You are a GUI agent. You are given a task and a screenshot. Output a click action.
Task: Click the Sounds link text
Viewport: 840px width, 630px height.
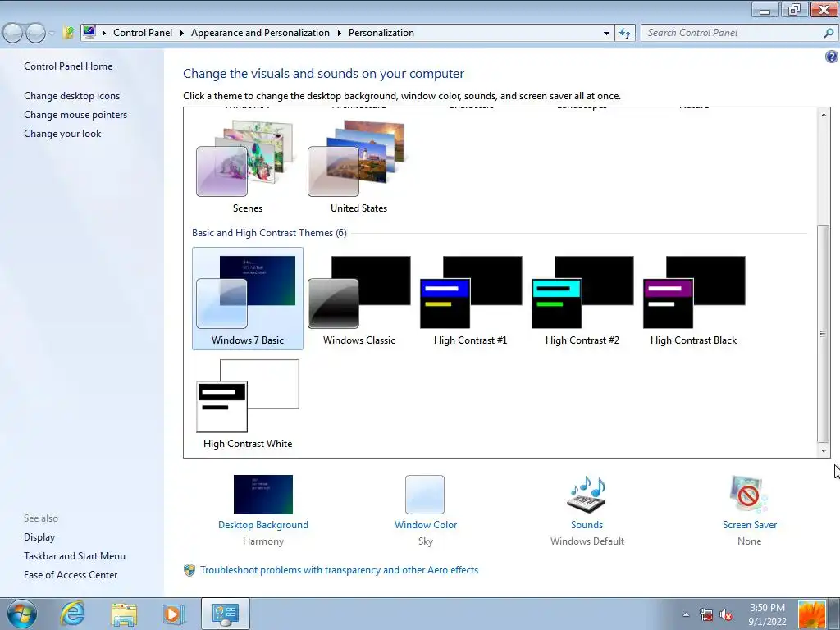click(587, 525)
